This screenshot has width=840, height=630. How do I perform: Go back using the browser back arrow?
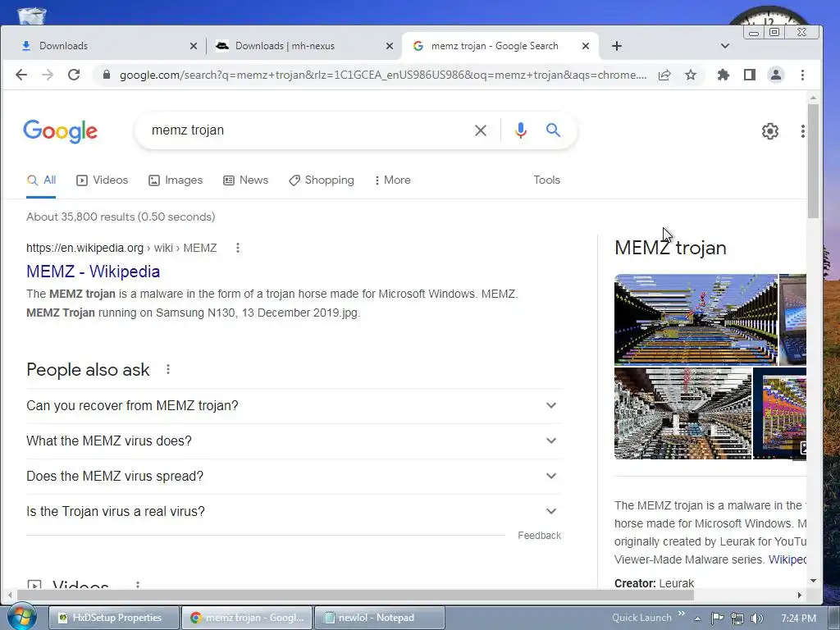pyautogui.click(x=21, y=75)
